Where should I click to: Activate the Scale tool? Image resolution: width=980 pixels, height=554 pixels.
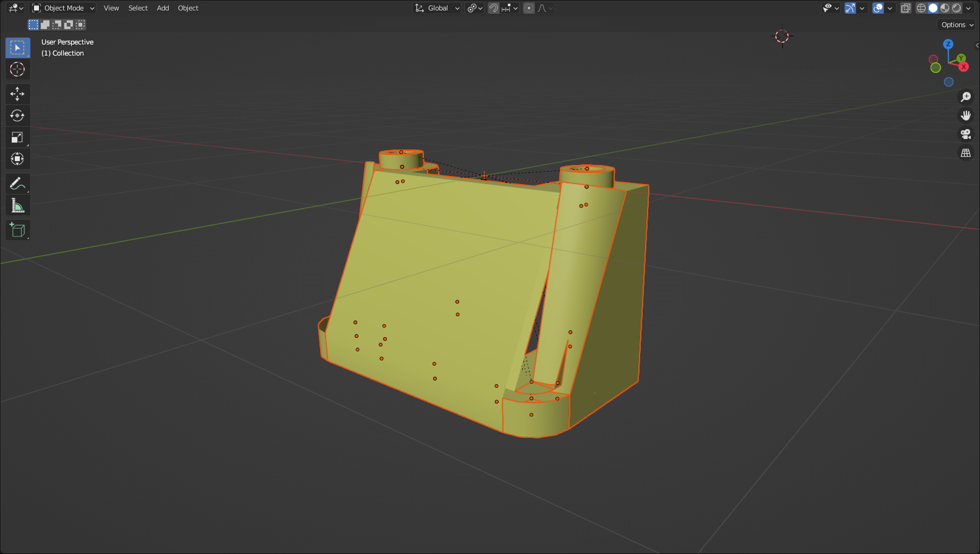pos(17,137)
